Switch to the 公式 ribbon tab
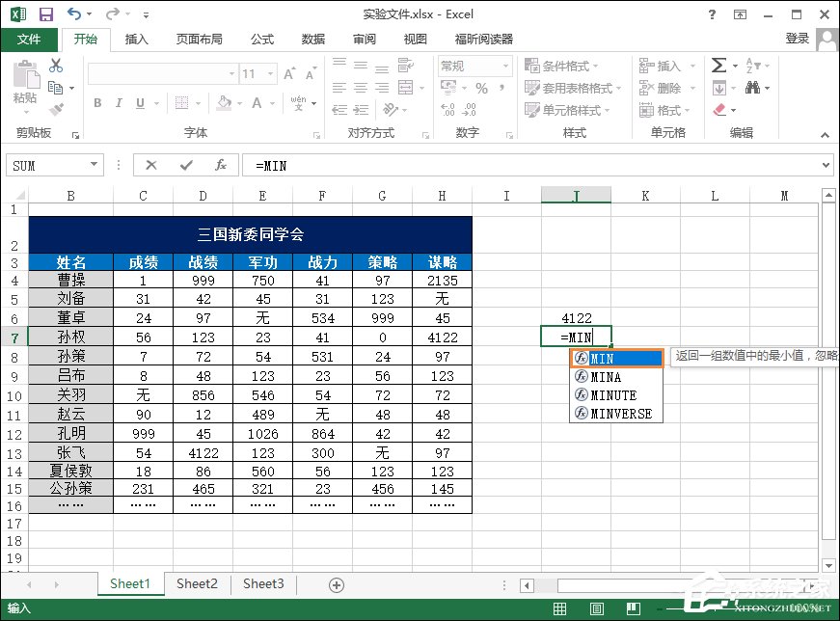 point(261,40)
